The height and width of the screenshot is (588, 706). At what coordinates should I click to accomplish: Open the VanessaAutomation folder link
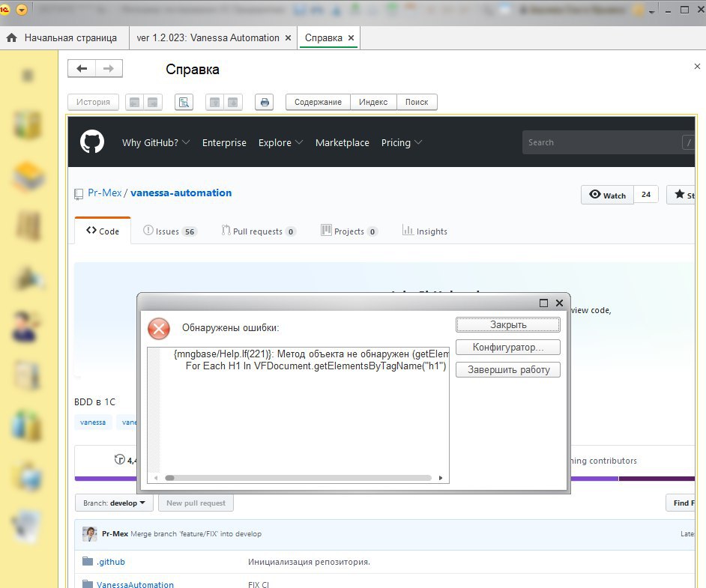135,584
